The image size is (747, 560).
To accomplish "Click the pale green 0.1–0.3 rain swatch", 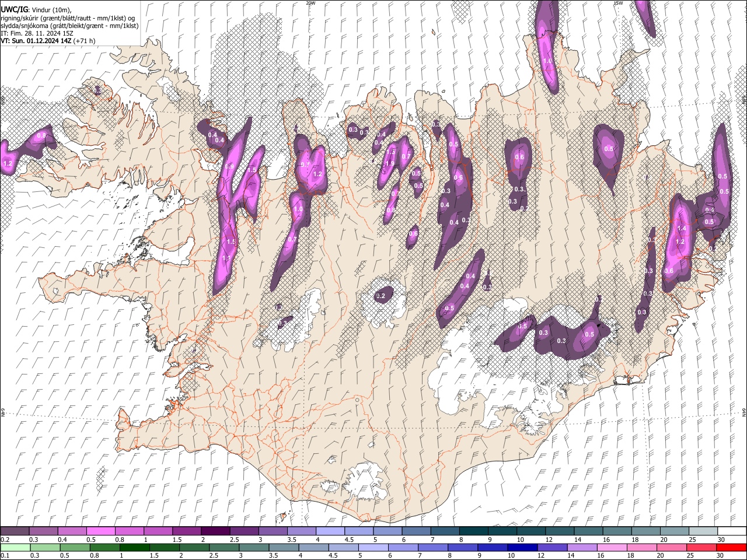I will (15, 548).
